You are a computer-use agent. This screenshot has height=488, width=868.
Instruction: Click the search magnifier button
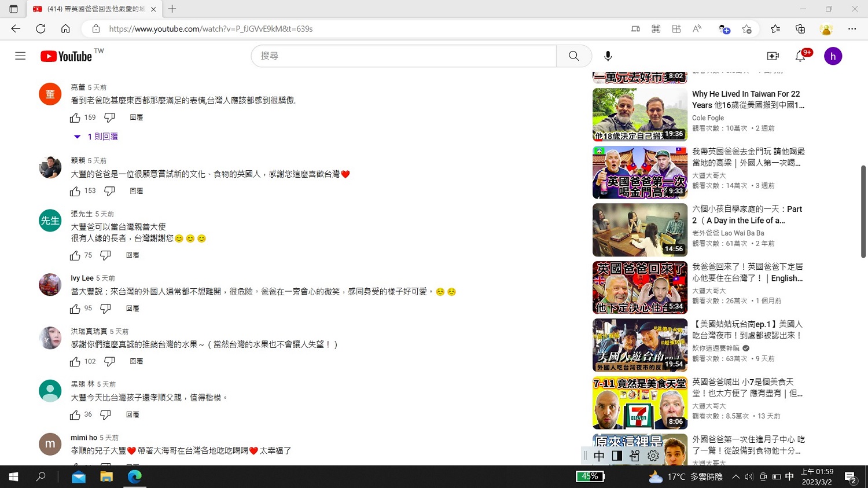tap(573, 56)
